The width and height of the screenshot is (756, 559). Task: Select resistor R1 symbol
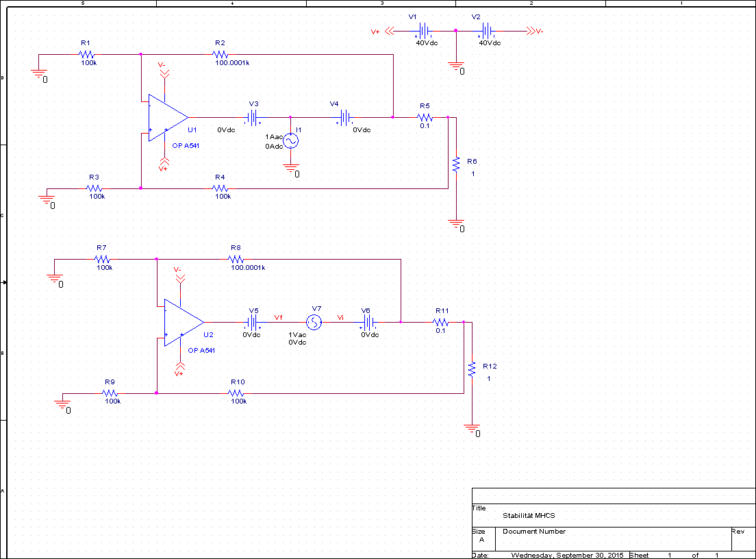(x=86, y=55)
